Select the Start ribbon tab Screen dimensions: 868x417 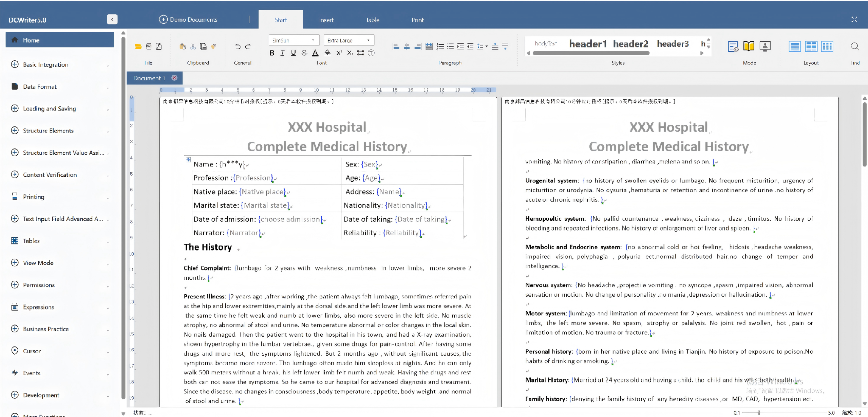(x=281, y=20)
